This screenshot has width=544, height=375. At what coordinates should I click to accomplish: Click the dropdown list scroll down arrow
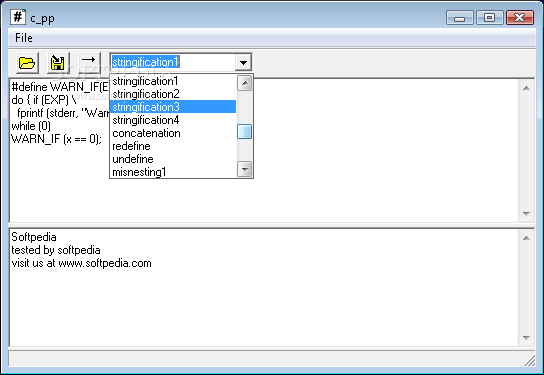coord(245,170)
